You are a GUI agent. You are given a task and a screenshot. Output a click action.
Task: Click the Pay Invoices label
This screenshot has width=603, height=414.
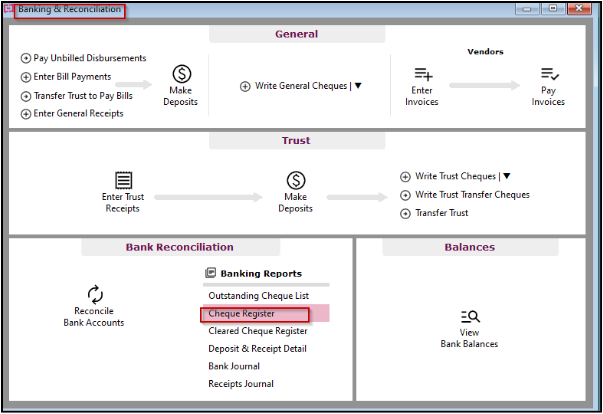click(x=548, y=96)
